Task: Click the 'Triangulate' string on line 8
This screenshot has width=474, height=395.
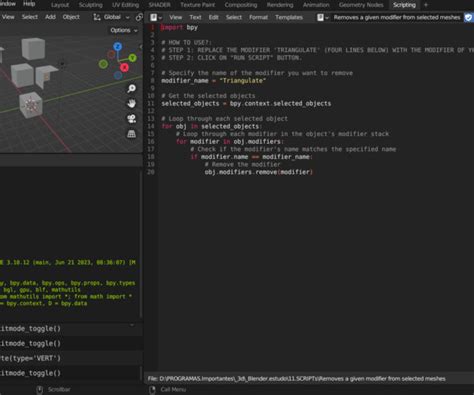Action: pyautogui.click(x=243, y=81)
